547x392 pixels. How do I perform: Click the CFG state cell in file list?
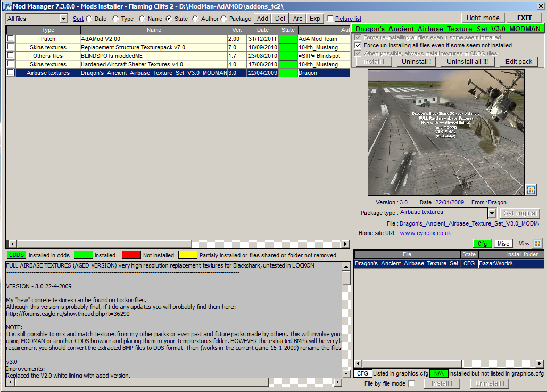pyautogui.click(x=469, y=264)
